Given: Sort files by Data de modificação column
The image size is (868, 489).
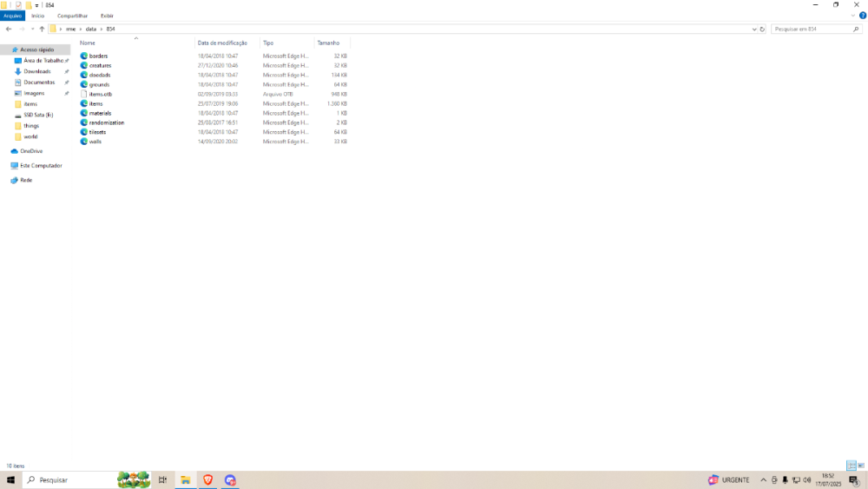Looking at the screenshot, I should click(222, 43).
